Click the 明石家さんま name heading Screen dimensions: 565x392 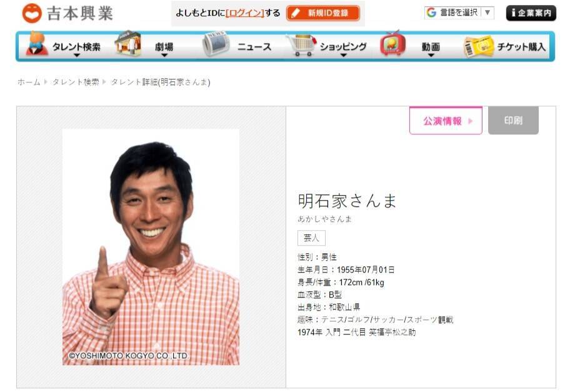coord(347,201)
